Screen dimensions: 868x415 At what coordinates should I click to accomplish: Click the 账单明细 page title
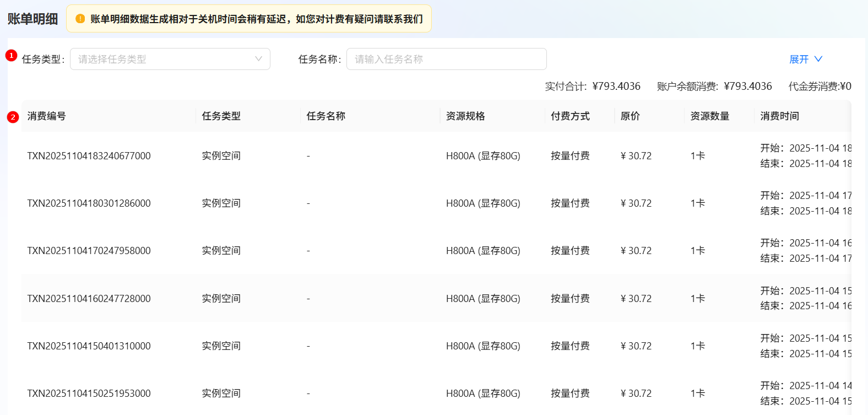pos(32,19)
